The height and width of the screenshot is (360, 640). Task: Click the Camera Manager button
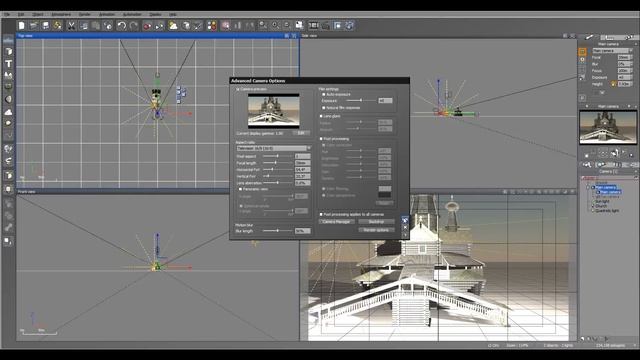[x=336, y=222]
